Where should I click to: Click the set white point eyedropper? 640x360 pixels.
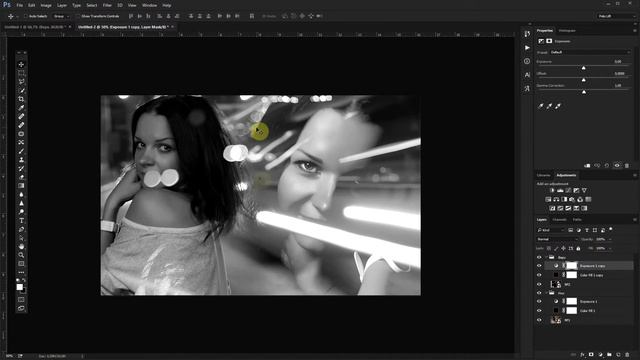(x=558, y=106)
